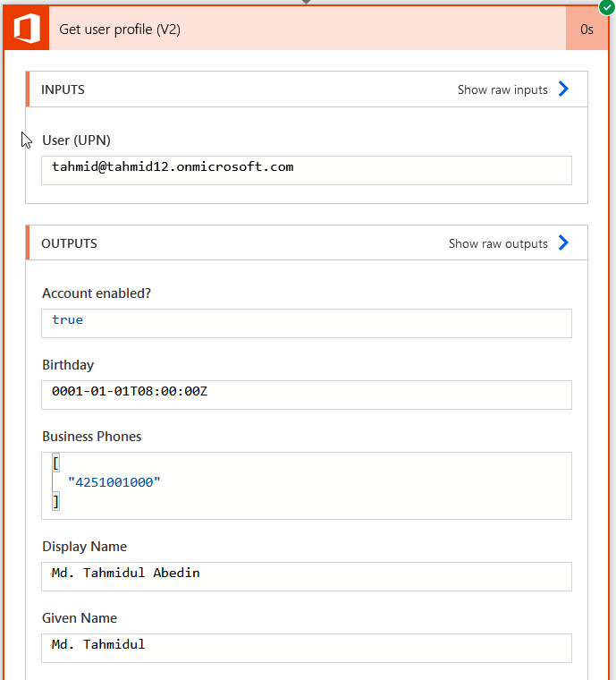Click the green success checkmark icon
Screen dimensions: 616x680
pyautogui.click(x=607, y=7)
